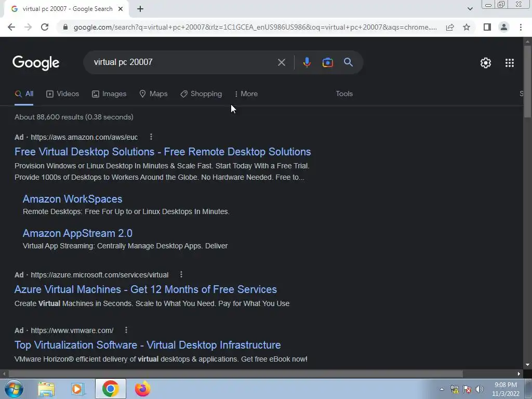Open Windows Explorer from the taskbar
This screenshot has width=532, height=399.
[x=46, y=389]
